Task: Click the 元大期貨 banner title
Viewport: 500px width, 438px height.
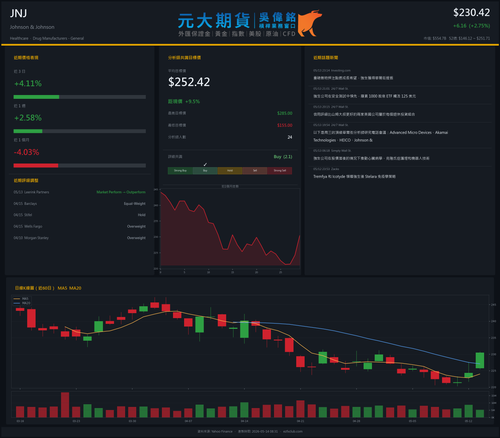Action: point(214,21)
